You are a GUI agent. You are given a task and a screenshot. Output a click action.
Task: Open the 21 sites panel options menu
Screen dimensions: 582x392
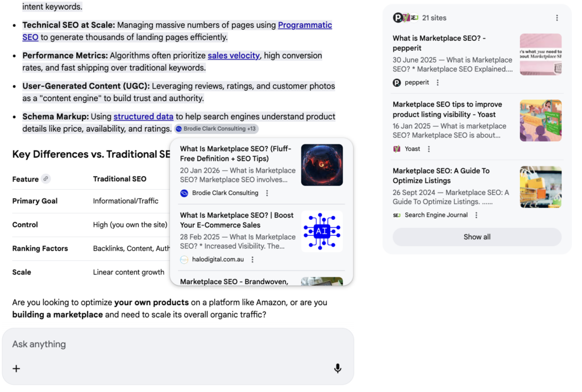click(557, 18)
